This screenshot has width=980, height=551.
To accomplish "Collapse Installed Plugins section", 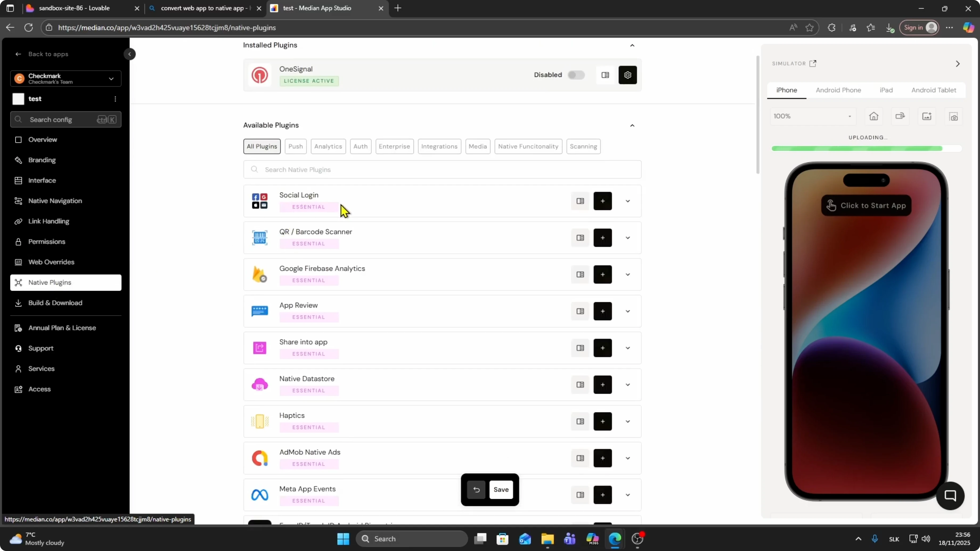I will tap(632, 45).
